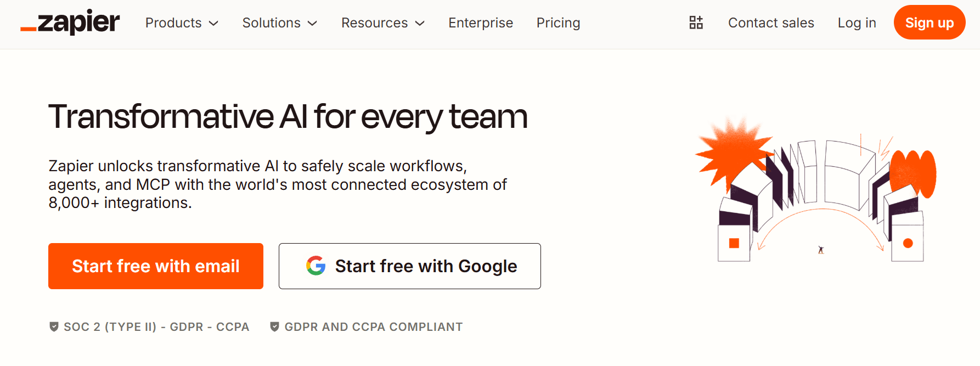
Task: Open the Solutions dropdown
Action: 280,22
